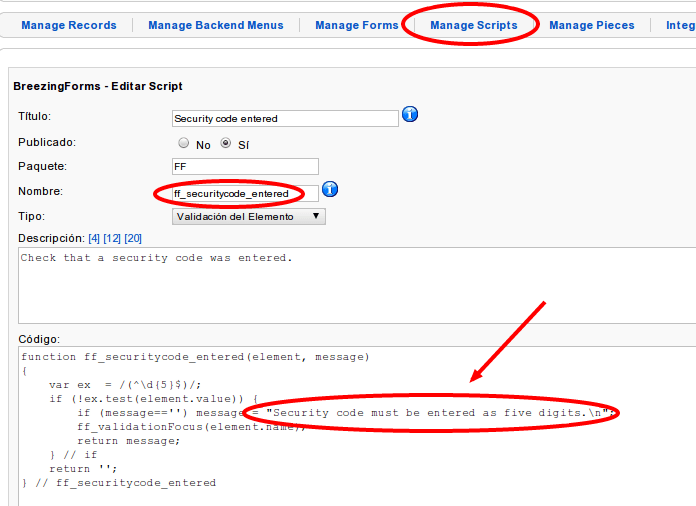
Task: Click the code line 'return message;'
Action: [x=129, y=441]
